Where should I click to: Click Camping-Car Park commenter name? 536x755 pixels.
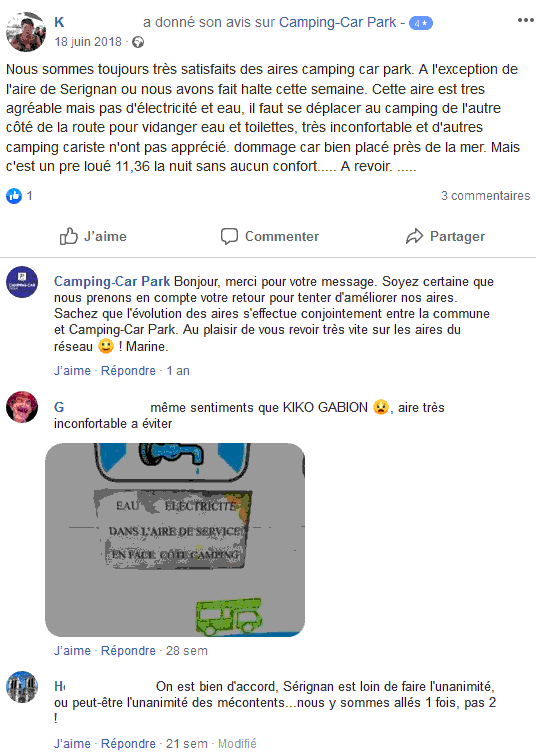coord(112,281)
